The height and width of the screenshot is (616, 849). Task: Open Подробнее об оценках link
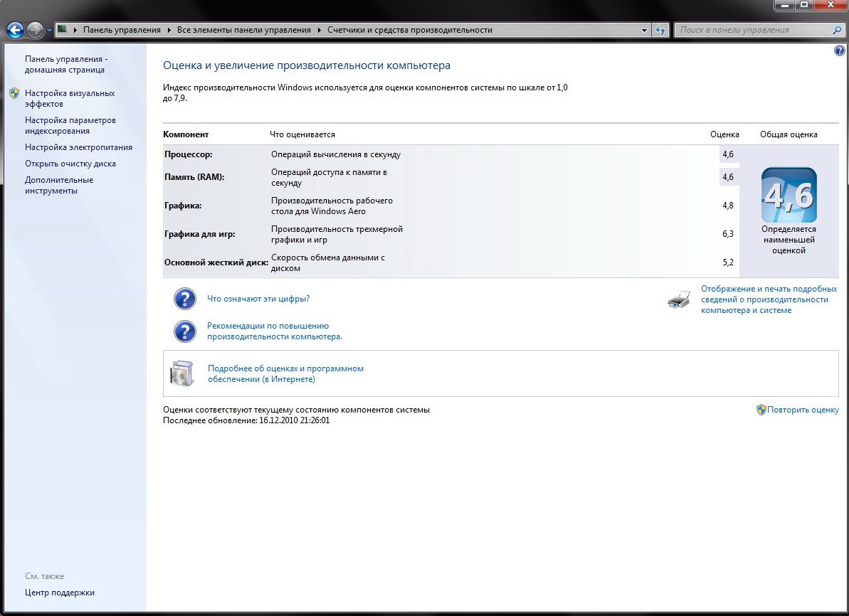coord(285,373)
